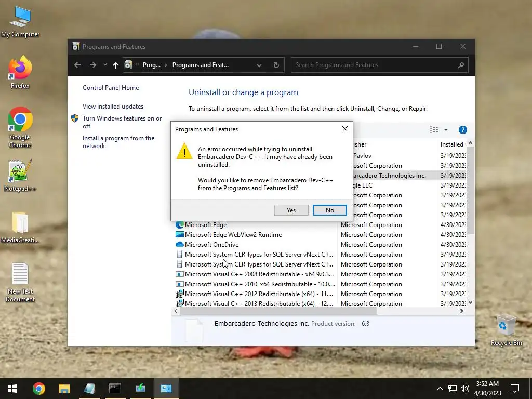Go back with the Back arrow

77,65
